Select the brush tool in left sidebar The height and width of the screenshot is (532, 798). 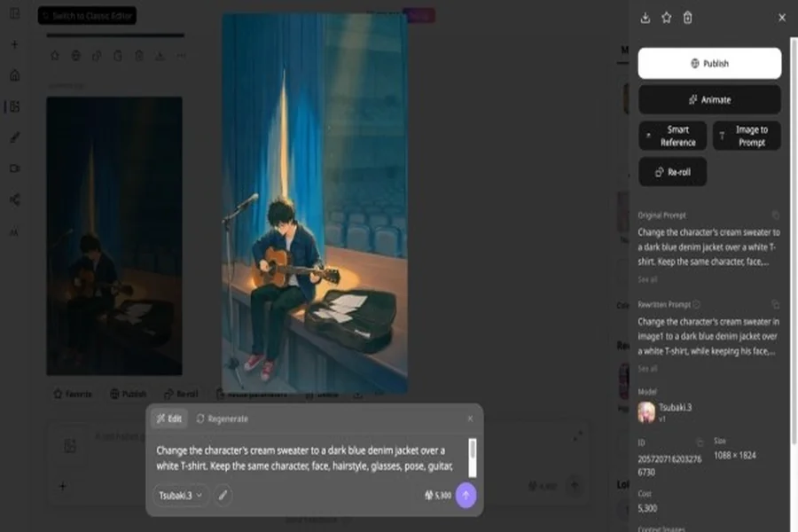[15, 137]
